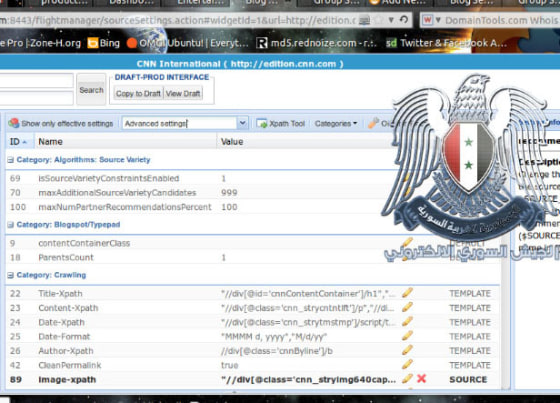560x403 pixels.
Task: Open OMG! Ubuntu! bookmark
Action: (188, 43)
